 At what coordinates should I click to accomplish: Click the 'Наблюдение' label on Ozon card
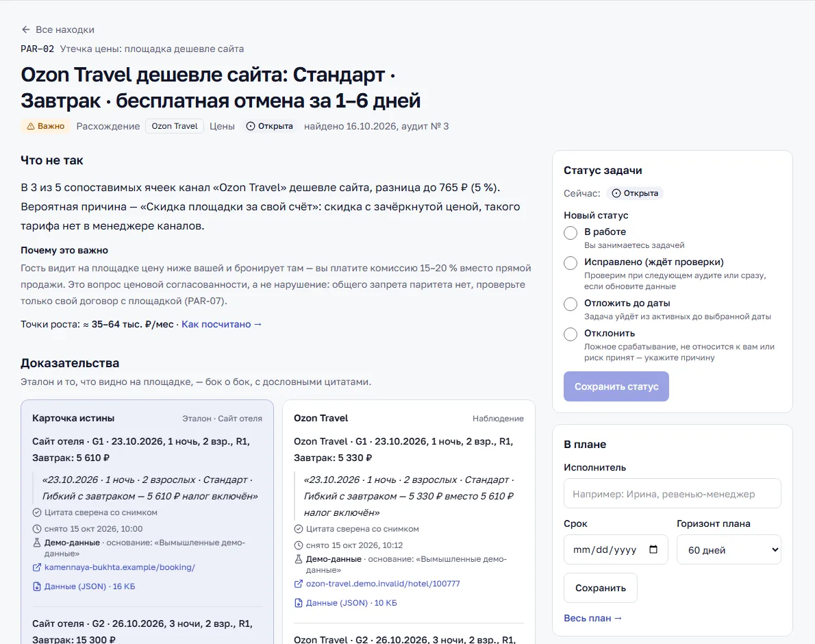498,419
